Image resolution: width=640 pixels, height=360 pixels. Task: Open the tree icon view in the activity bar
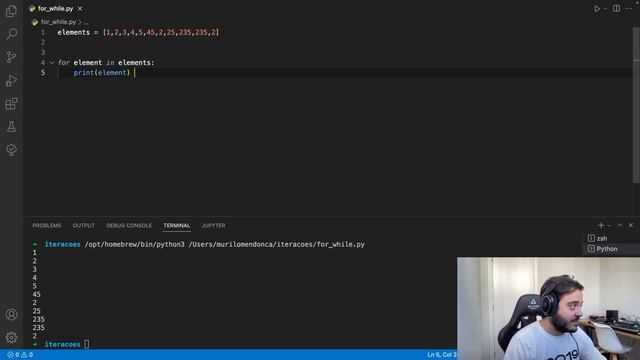(11, 150)
